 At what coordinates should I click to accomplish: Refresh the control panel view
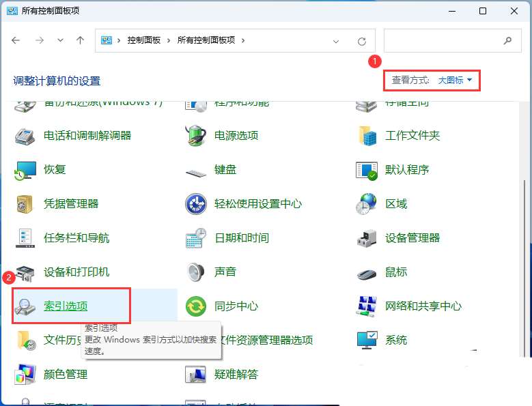coord(362,41)
